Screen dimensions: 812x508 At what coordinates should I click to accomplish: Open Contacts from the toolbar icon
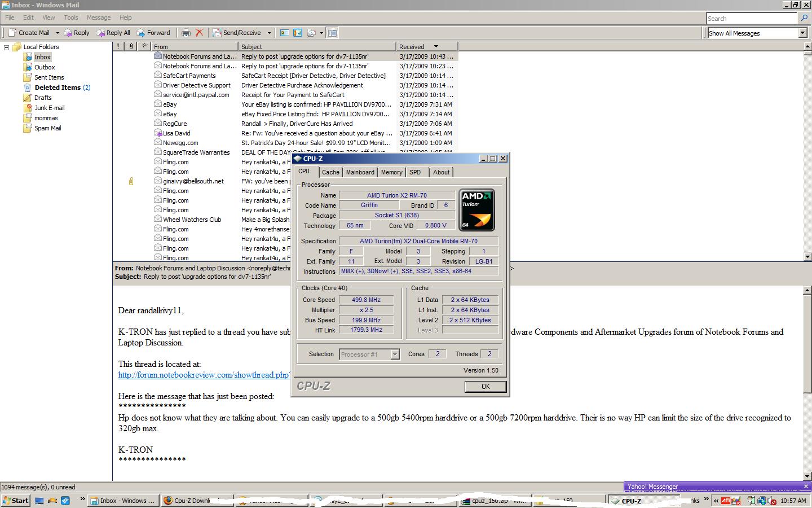tap(285, 33)
